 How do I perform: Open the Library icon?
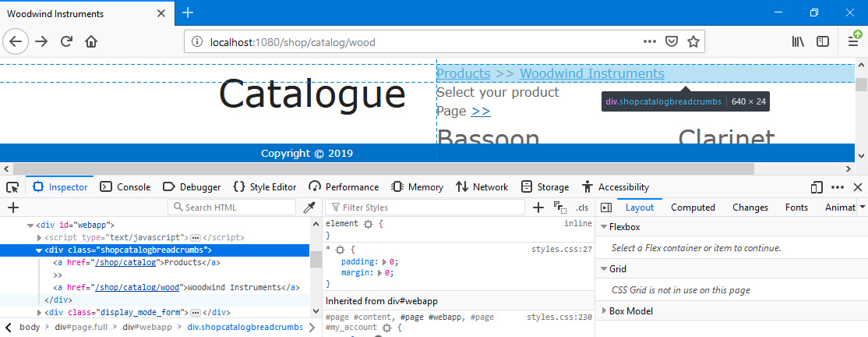[798, 41]
